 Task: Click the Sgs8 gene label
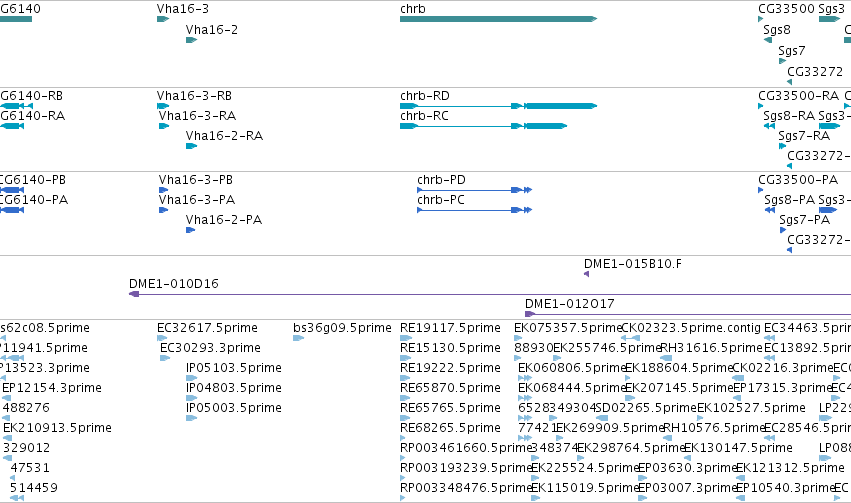tap(777, 30)
